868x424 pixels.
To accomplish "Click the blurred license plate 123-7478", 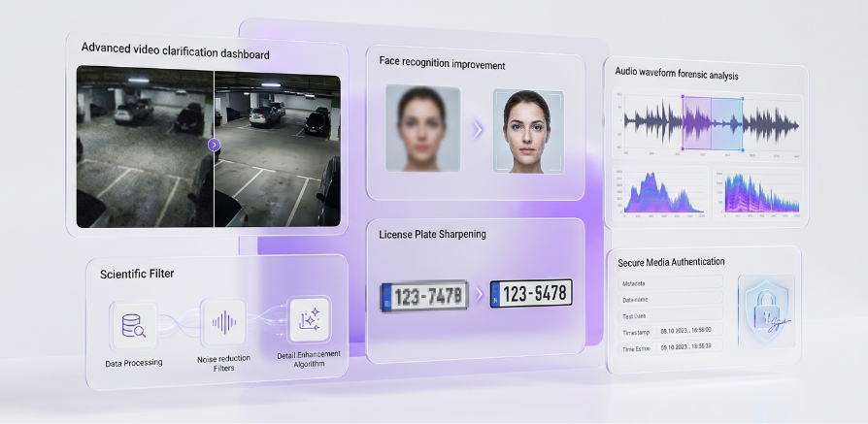I will [x=424, y=296].
